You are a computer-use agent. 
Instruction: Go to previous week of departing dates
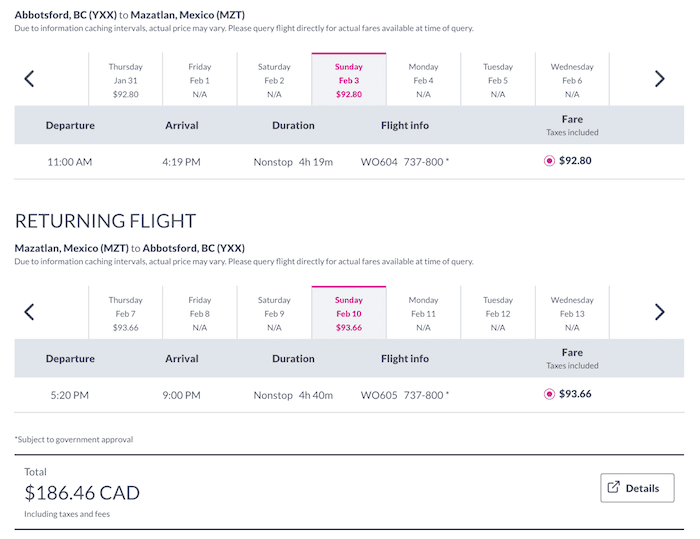click(x=29, y=79)
